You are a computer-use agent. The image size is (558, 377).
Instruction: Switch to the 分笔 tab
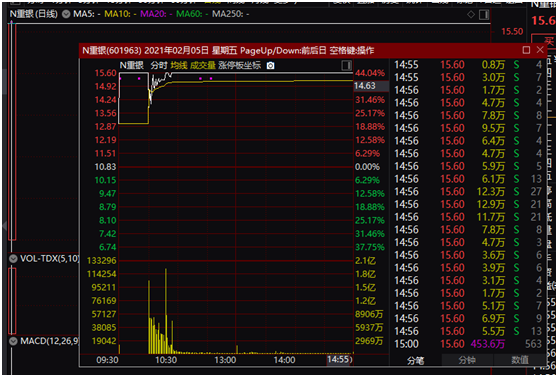[x=416, y=360]
